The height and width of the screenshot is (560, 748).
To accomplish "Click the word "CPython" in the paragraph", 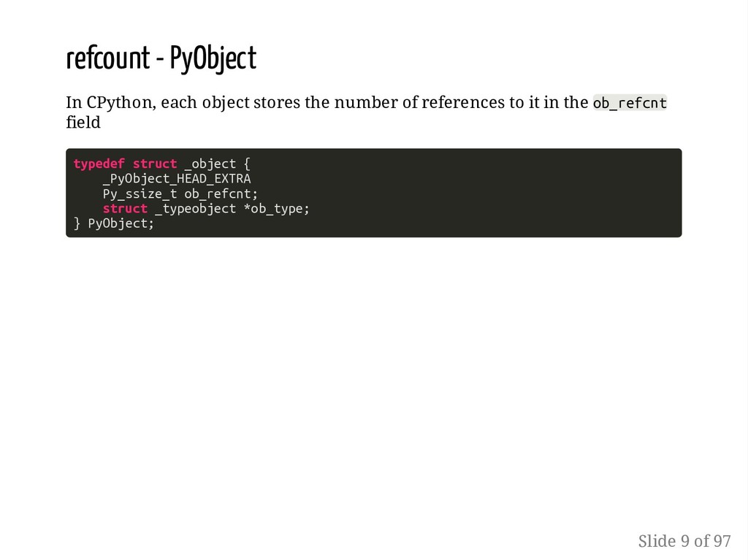I will (121, 103).
